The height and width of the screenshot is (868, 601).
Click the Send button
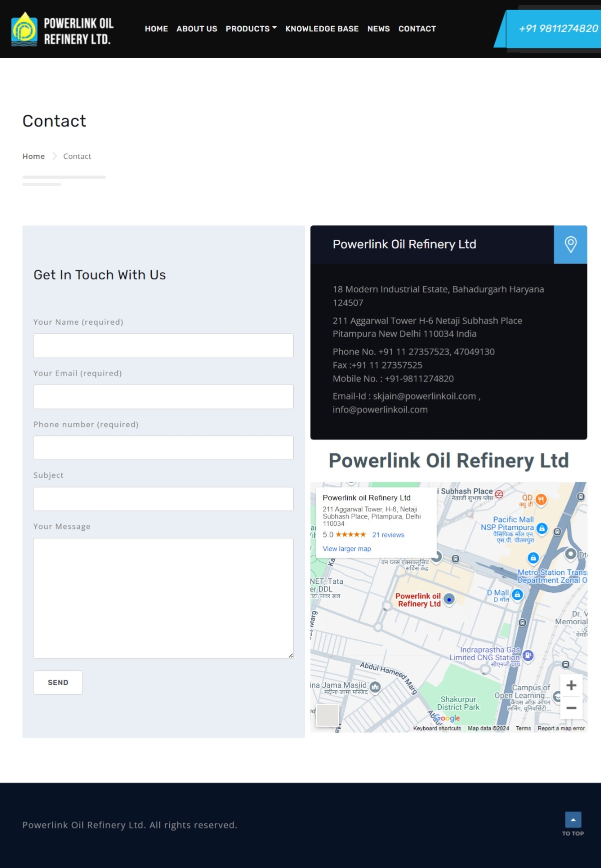click(x=58, y=682)
